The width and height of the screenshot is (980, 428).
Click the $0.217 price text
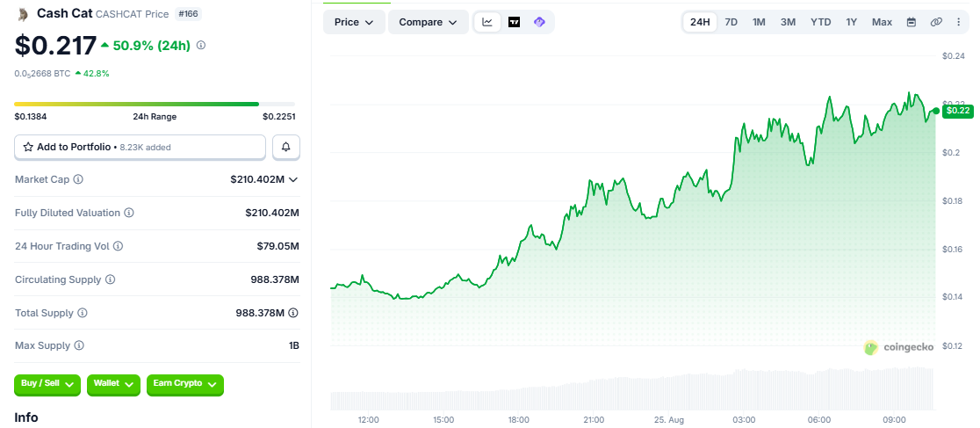pos(55,46)
